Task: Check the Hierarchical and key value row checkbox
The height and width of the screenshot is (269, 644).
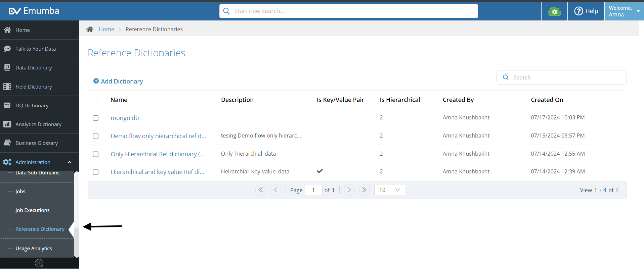Action: pyautogui.click(x=96, y=172)
